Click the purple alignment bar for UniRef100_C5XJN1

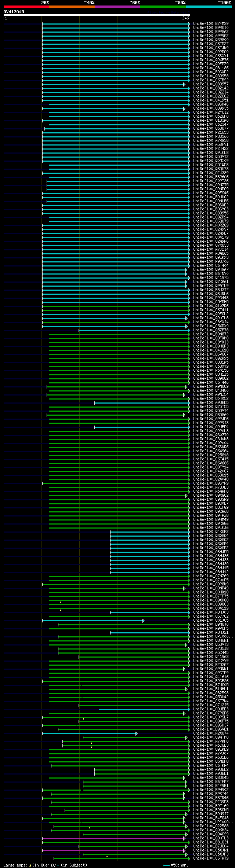pos(114,850)
